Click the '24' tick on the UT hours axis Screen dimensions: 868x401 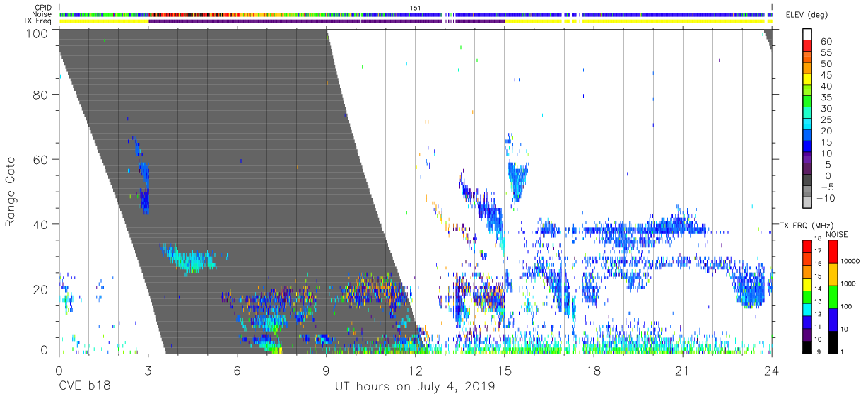[771, 371]
